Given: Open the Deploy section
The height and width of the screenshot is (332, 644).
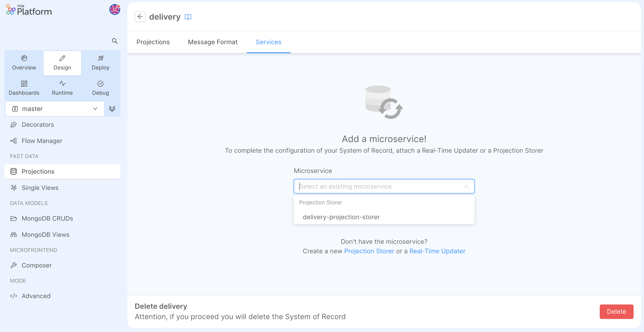Looking at the screenshot, I should point(100,62).
